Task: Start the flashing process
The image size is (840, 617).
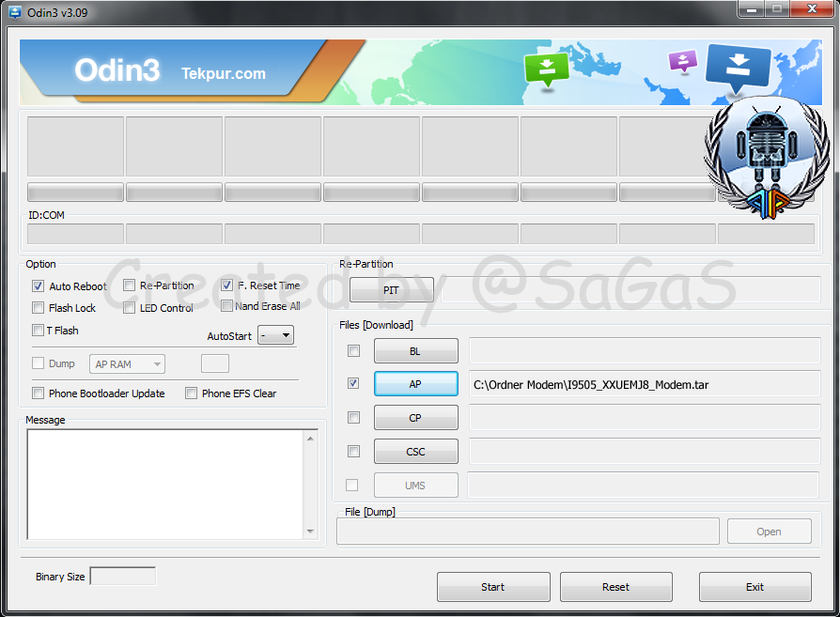Action: [493, 587]
